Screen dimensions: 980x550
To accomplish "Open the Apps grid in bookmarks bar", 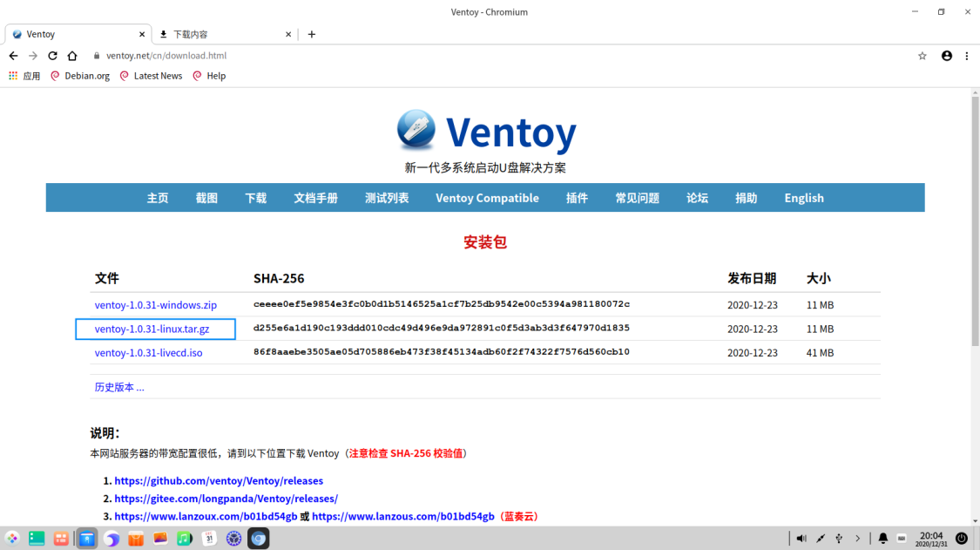I will tap(24, 76).
